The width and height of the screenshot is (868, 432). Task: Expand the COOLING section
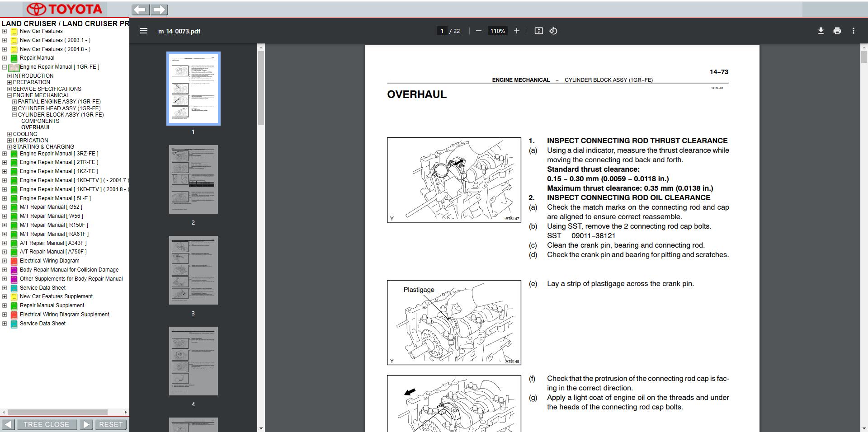point(9,134)
